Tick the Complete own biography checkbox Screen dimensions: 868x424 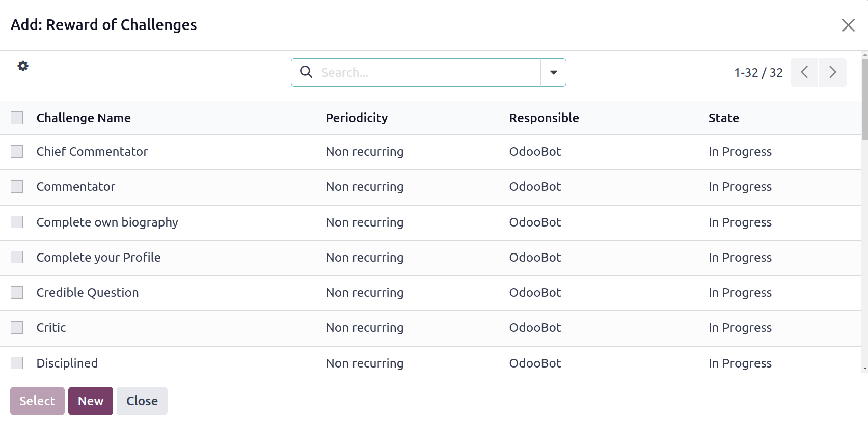(x=17, y=222)
